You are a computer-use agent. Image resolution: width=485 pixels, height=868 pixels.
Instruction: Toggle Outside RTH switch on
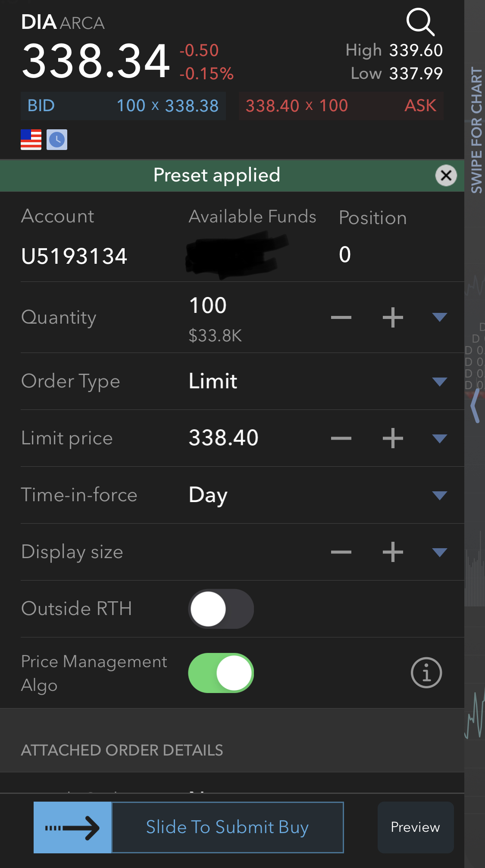[221, 609]
